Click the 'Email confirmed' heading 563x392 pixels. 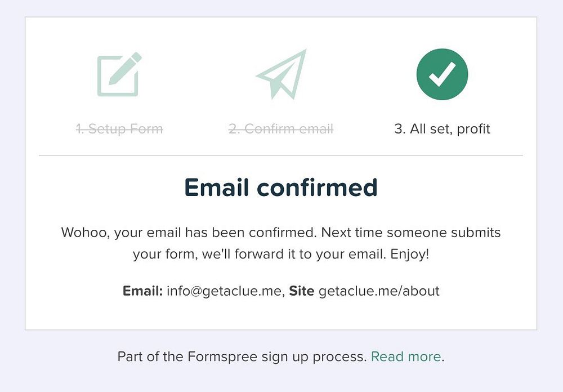tap(281, 188)
